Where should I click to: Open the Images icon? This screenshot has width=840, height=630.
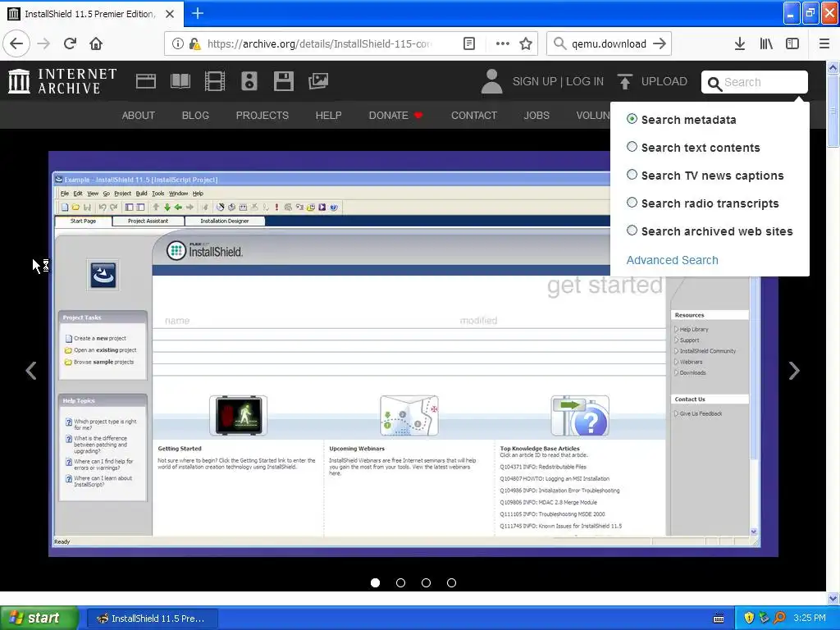[x=318, y=81]
